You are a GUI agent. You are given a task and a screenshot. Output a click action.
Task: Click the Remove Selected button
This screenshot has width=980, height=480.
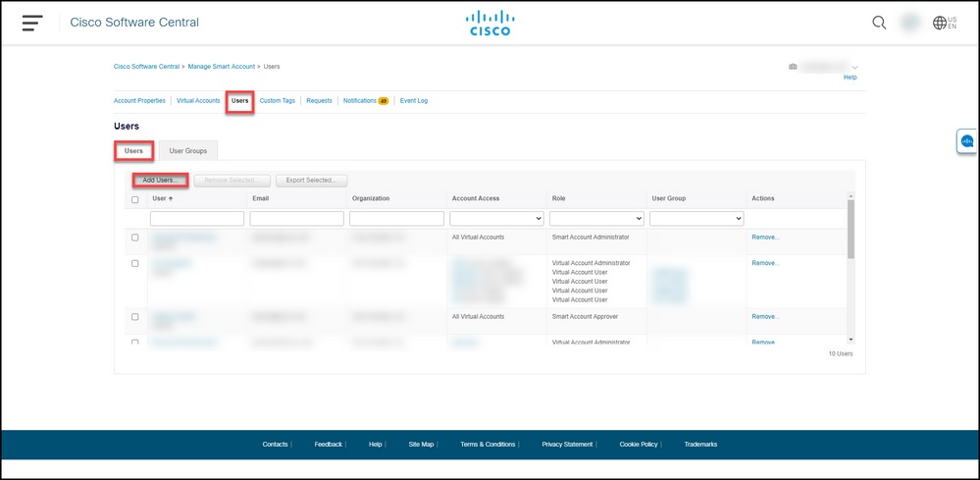pyautogui.click(x=232, y=180)
